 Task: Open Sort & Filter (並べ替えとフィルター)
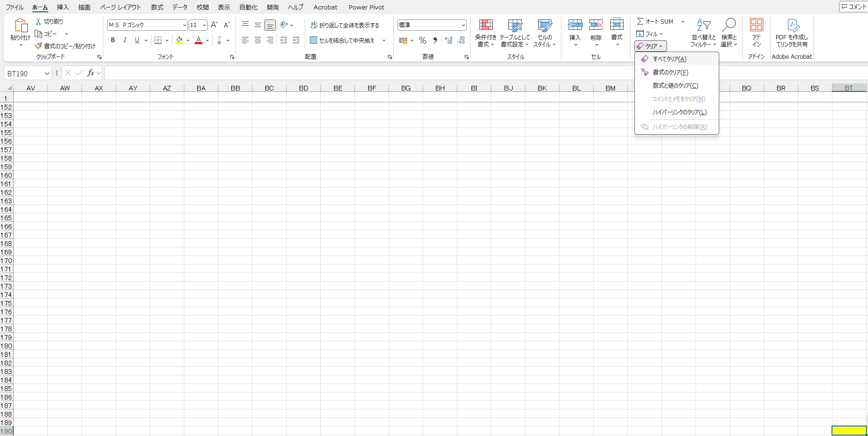704,33
